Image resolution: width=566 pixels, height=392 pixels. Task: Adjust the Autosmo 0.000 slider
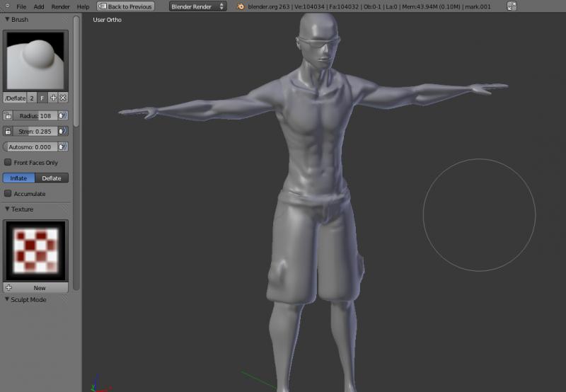point(30,147)
